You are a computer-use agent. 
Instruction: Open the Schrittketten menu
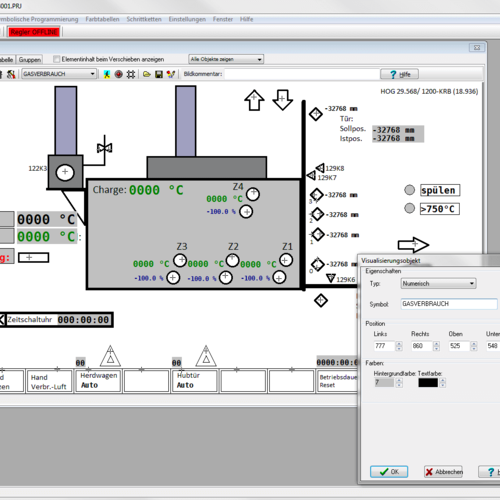tap(144, 19)
